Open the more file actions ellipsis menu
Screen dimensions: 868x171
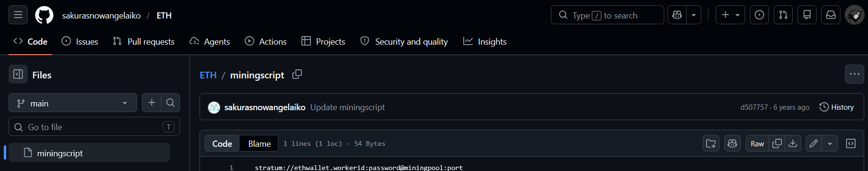click(854, 74)
